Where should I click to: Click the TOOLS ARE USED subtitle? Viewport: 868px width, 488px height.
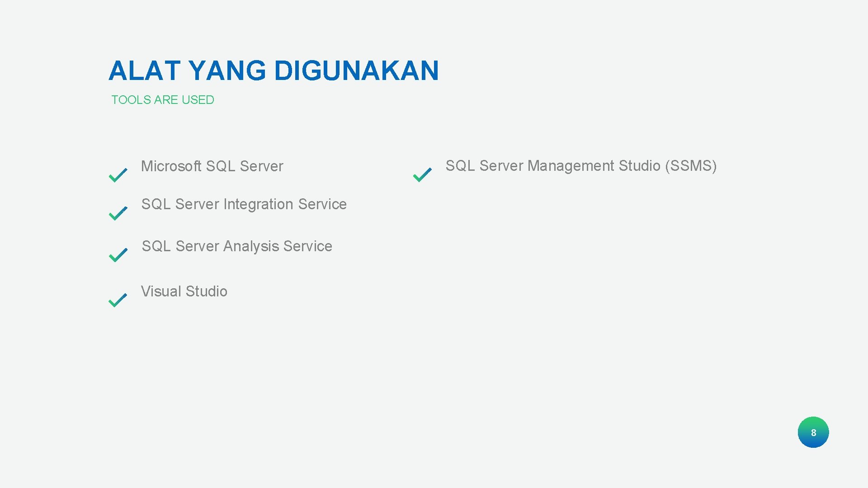[162, 100]
